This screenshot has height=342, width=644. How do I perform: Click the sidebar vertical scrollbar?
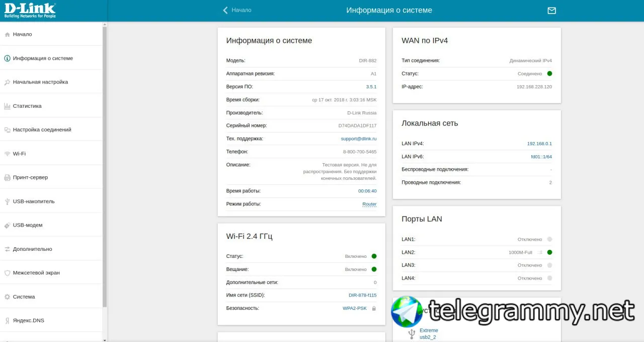[105, 166]
